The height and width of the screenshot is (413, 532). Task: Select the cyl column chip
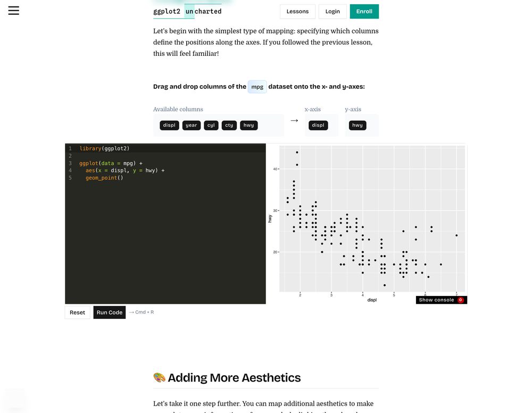coord(211,125)
